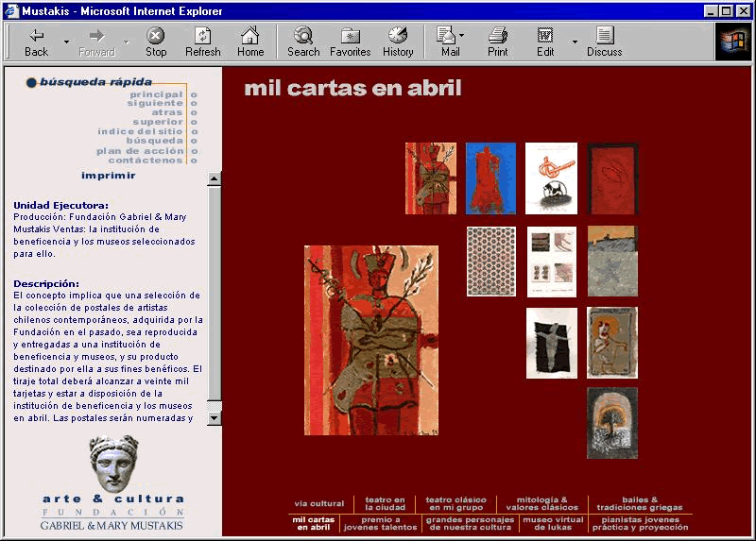Print the current page
756x541 pixels.
(x=498, y=42)
